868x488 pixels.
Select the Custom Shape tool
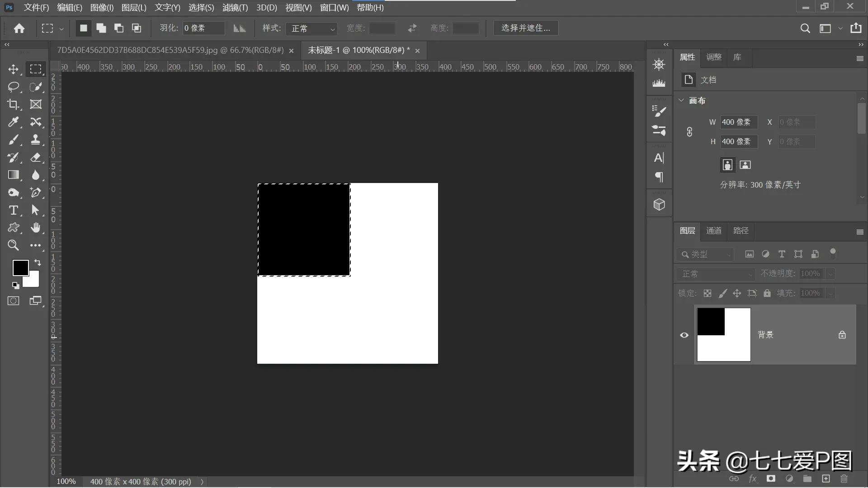click(13, 228)
